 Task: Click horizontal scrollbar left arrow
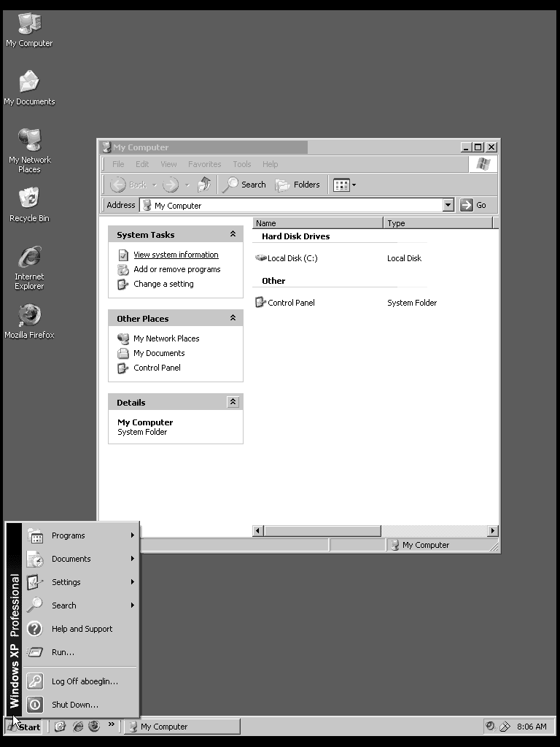tap(258, 531)
